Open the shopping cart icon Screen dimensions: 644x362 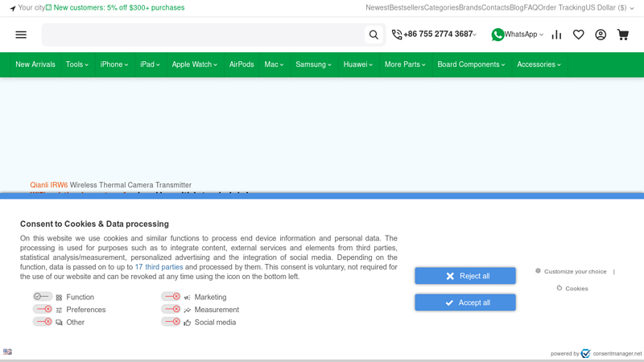coord(622,35)
